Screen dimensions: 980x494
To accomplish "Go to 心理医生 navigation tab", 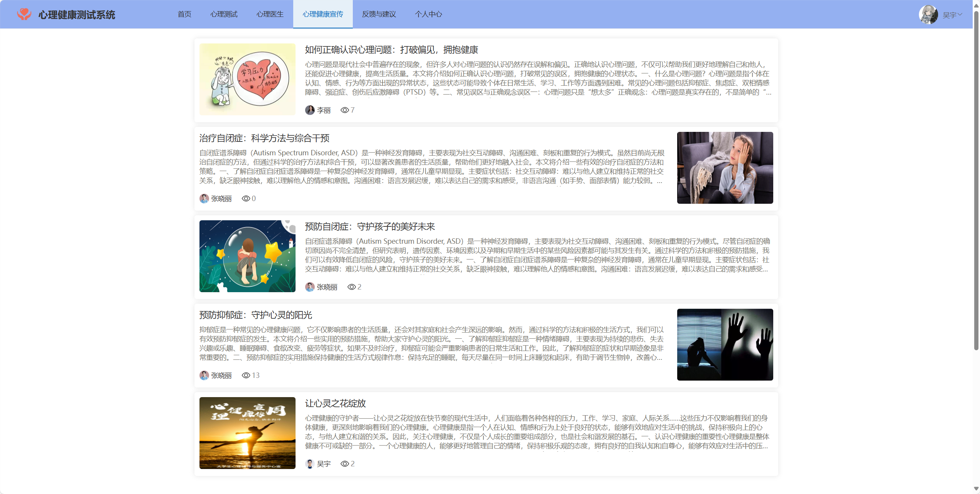I will pyautogui.click(x=270, y=14).
